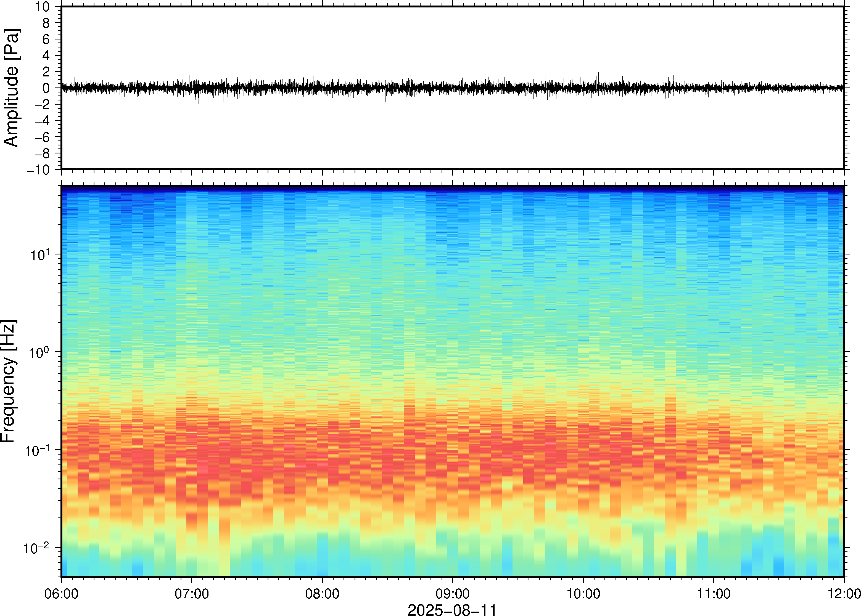The height and width of the screenshot is (616, 861).
Task: Click the waveform trace in amplitude panel
Action: click(x=453, y=87)
